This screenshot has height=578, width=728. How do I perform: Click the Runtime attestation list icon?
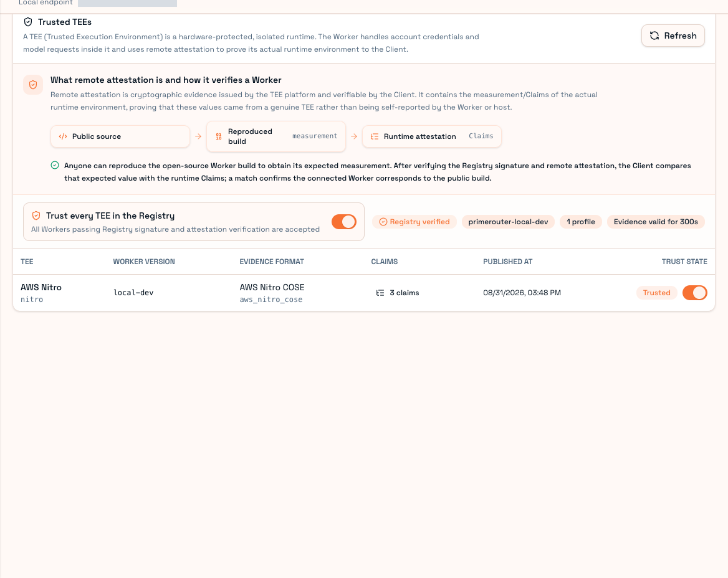(x=374, y=136)
